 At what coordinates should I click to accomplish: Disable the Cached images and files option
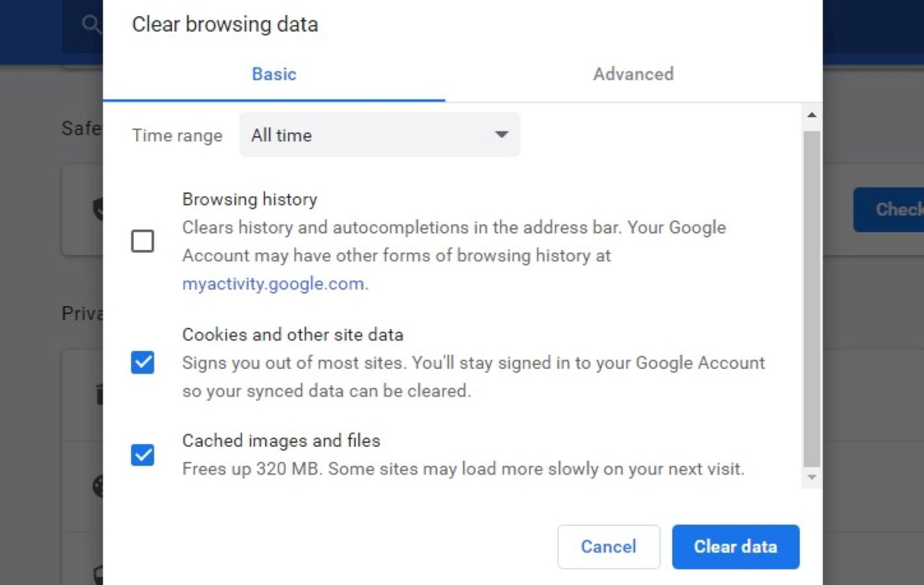click(x=142, y=455)
